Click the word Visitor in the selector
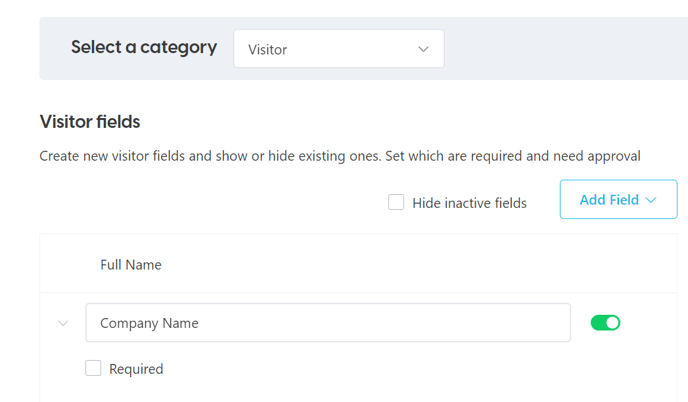Image resolution: width=688 pixels, height=402 pixels. tap(268, 50)
